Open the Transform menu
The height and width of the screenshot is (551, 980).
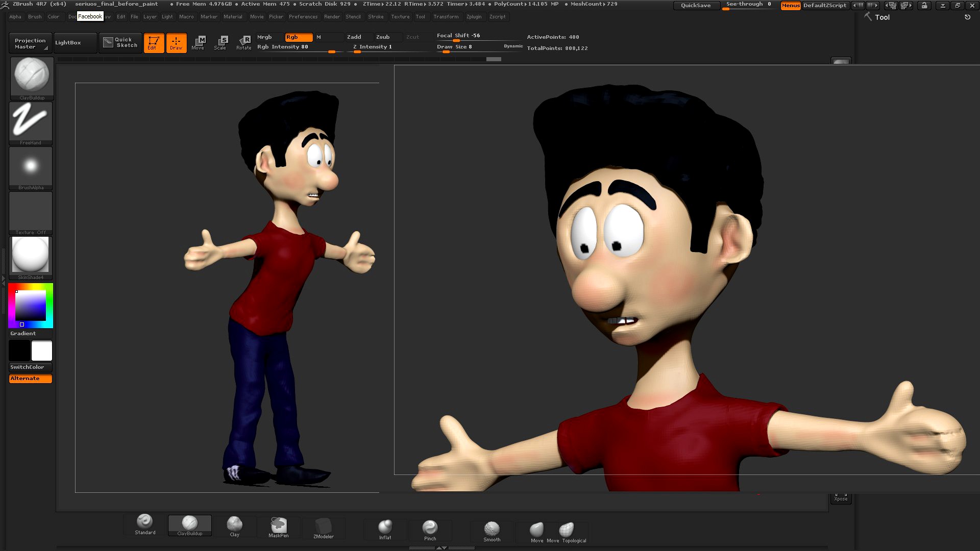pos(446,17)
